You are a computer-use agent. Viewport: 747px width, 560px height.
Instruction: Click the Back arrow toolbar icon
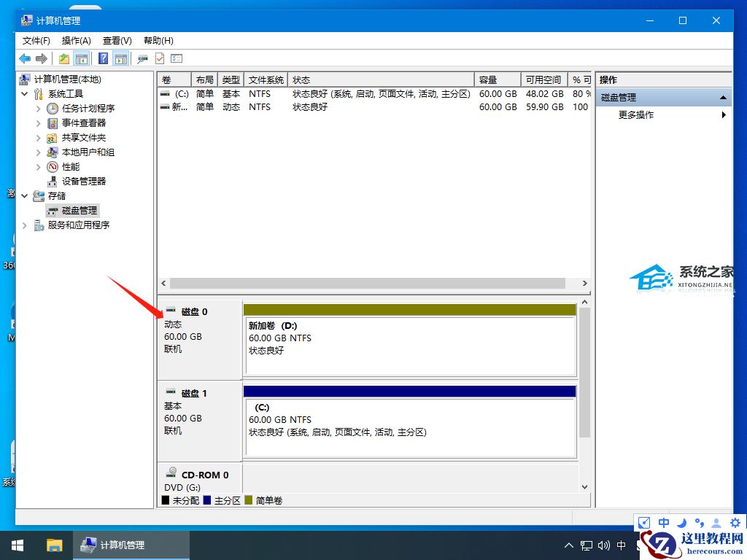pyautogui.click(x=25, y=58)
